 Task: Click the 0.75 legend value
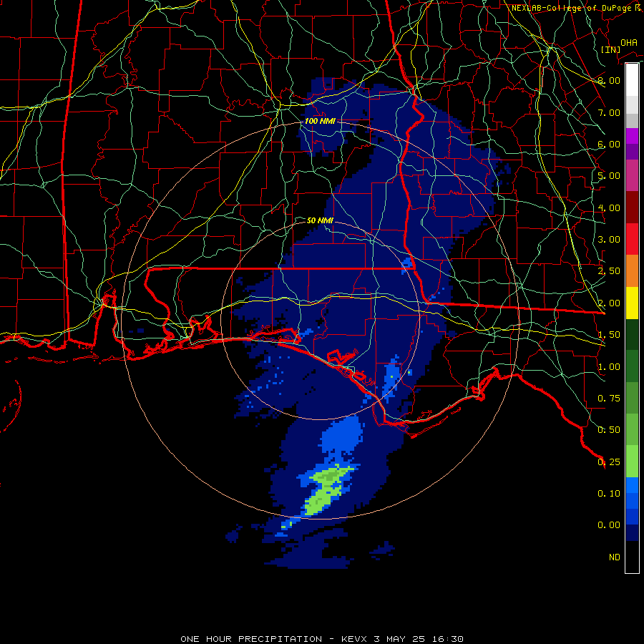(609, 399)
